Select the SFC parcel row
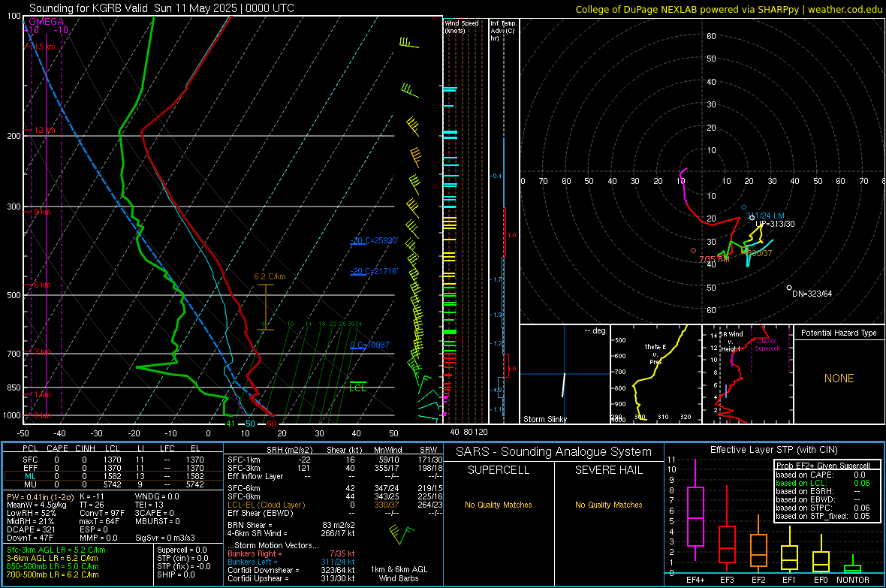This screenshot has width=886, height=588. pyautogui.click(x=112, y=460)
